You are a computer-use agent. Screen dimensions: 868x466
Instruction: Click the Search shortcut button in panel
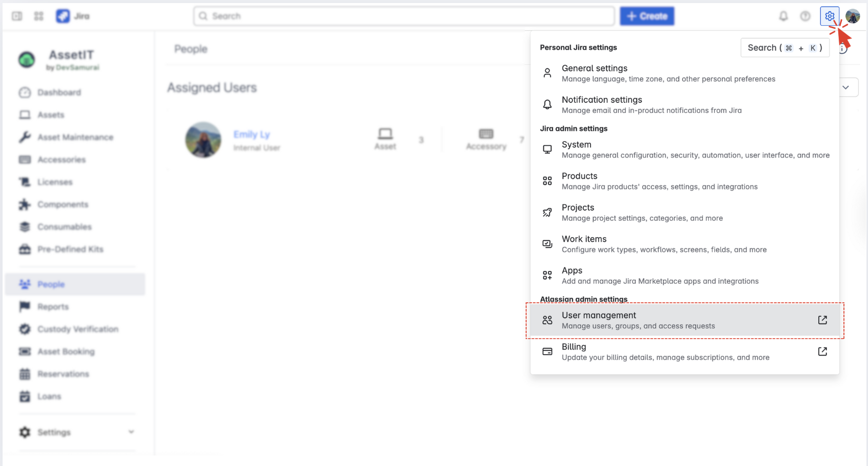784,48
